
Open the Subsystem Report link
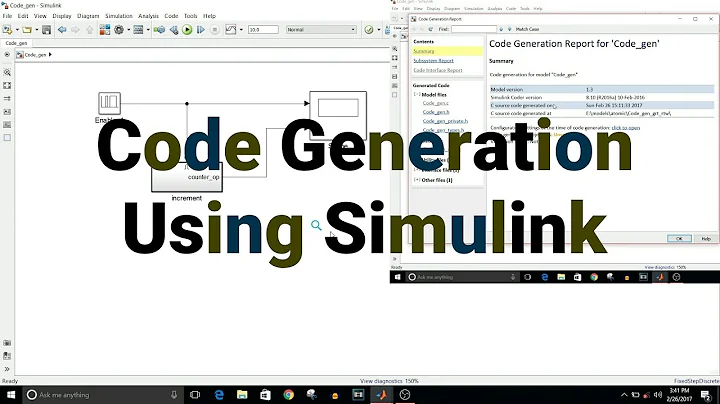[x=433, y=61]
